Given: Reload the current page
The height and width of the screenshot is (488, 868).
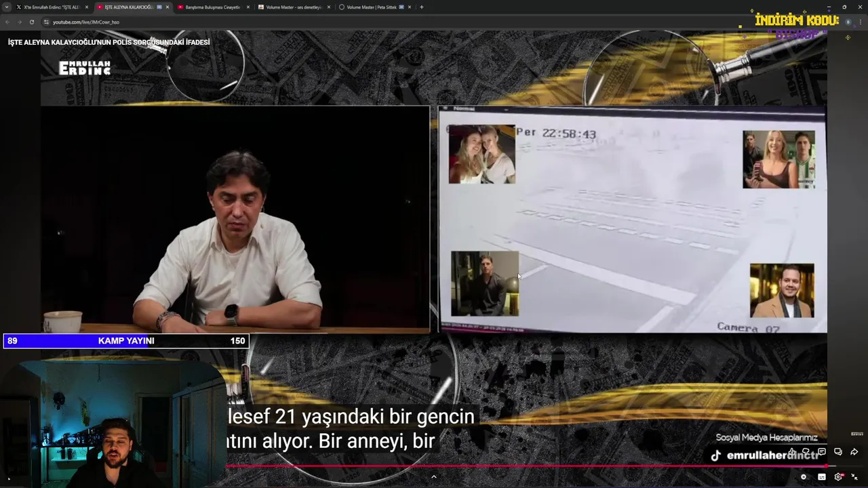Looking at the screenshot, I should 31,22.
